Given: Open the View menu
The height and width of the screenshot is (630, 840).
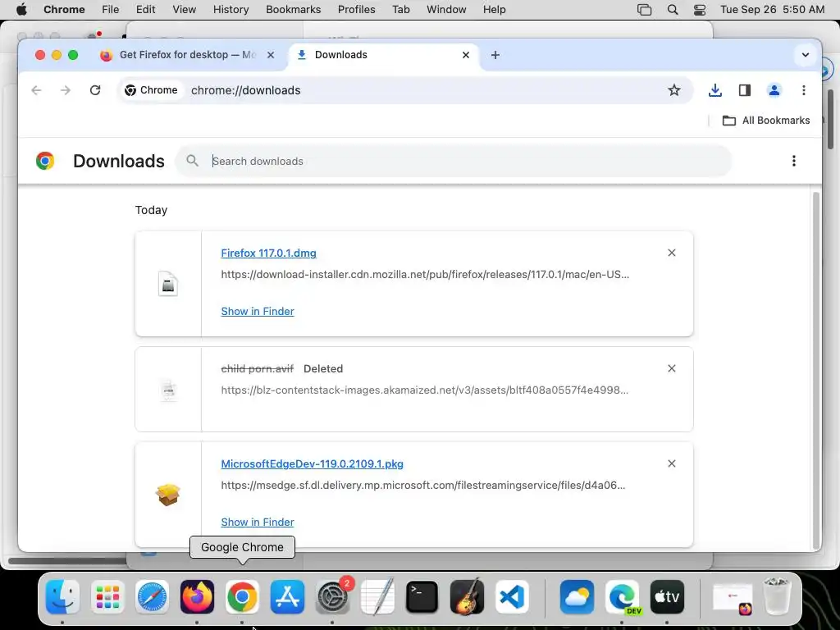Looking at the screenshot, I should [185, 10].
